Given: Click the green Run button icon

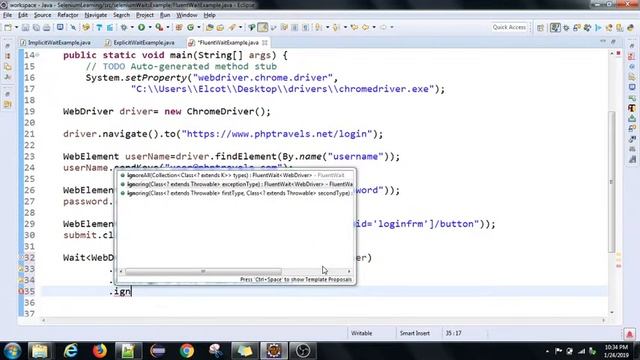Looking at the screenshot, I should tap(141, 27).
